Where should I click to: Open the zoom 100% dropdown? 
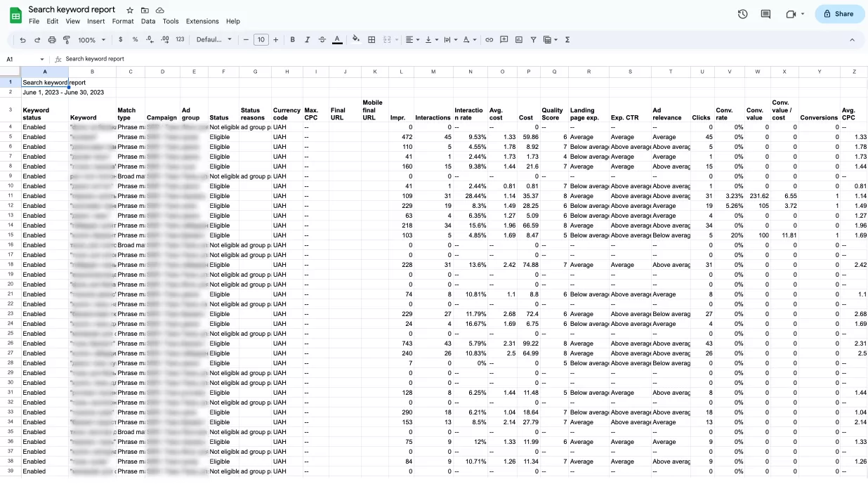(x=92, y=40)
